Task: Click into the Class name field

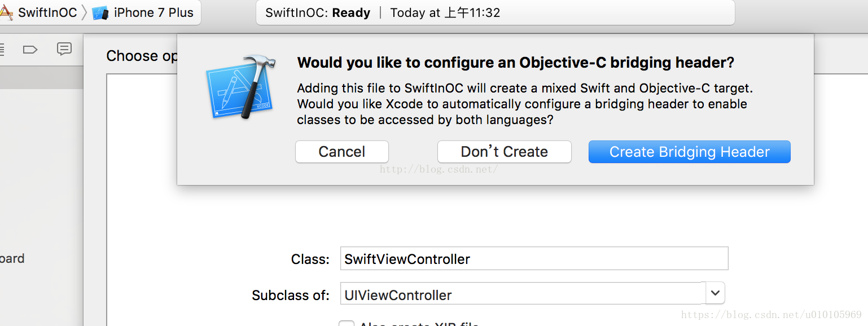Action: pos(534,259)
